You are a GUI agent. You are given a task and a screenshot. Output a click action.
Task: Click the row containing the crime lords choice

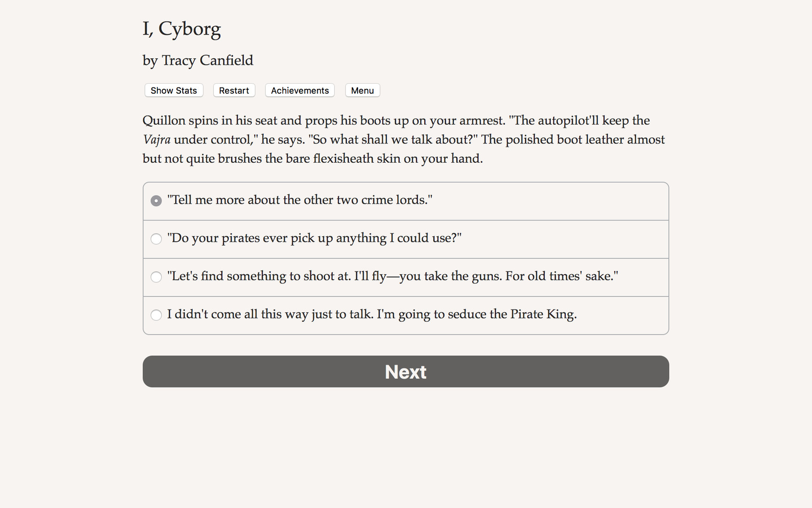(406, 201)
